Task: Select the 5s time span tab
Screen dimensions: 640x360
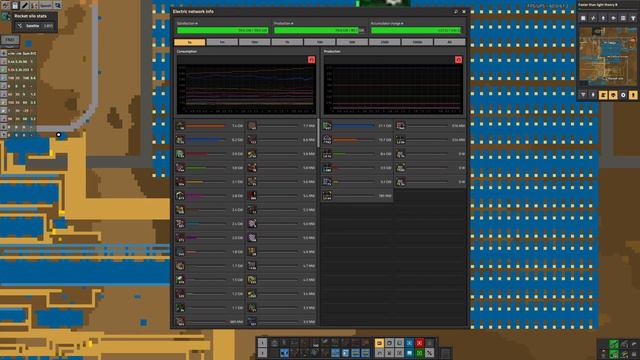Action: (x=190, y=42)
